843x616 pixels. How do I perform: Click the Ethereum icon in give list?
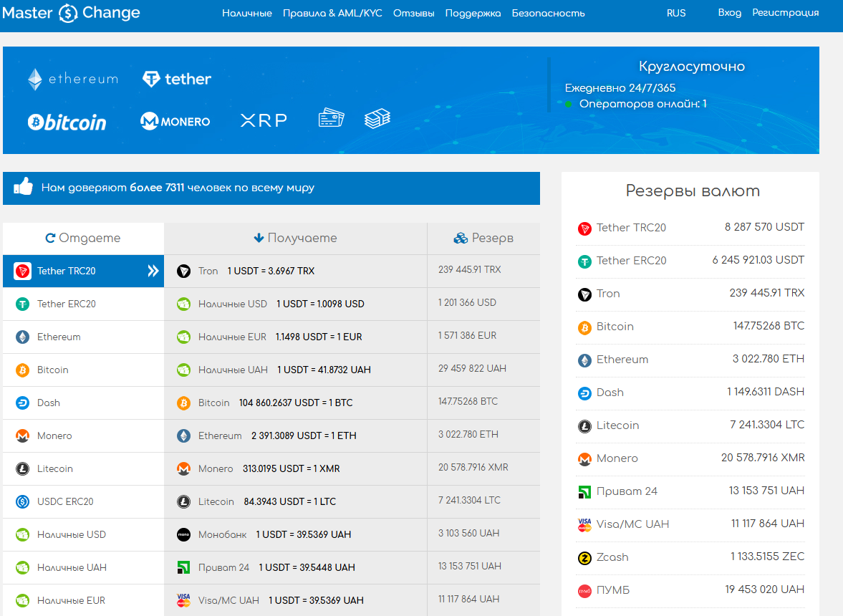click(23, 337)
